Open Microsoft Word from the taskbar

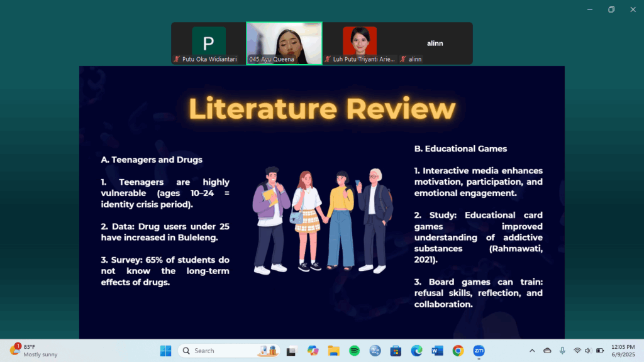[437, 351]
